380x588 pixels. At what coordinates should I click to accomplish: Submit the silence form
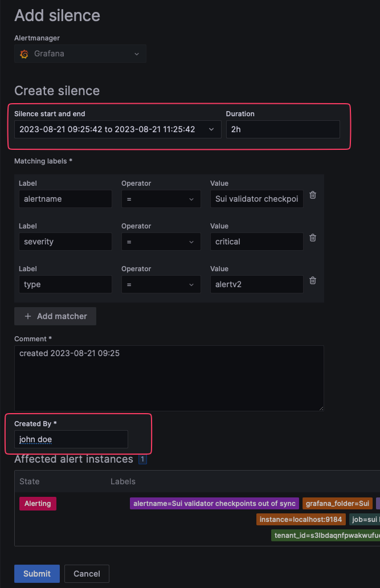click(36, 574)
